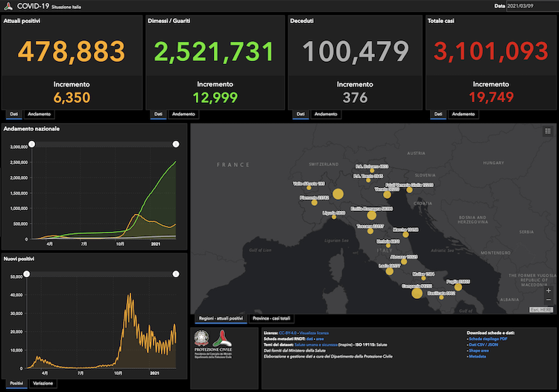
Task: Open the Data date field
Action: point(531,6)
